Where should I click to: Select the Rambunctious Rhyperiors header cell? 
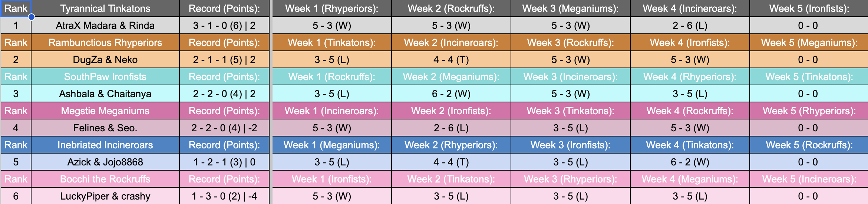(105, 43)
